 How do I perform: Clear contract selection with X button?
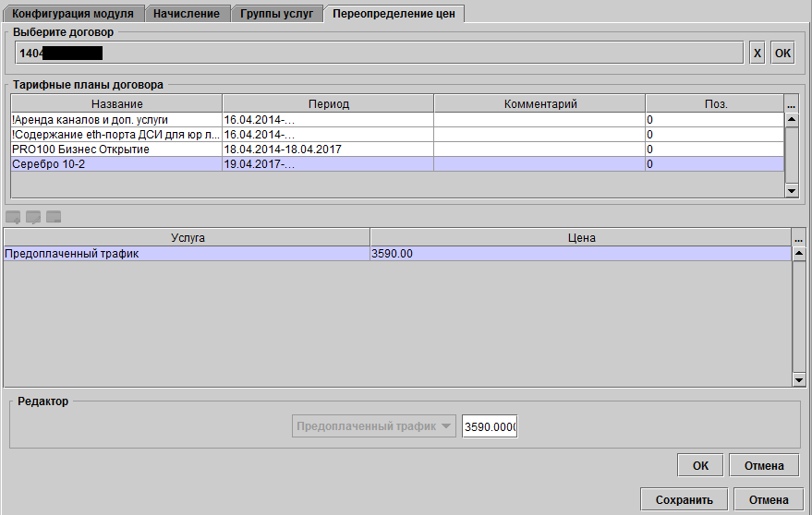coord(757,53)
